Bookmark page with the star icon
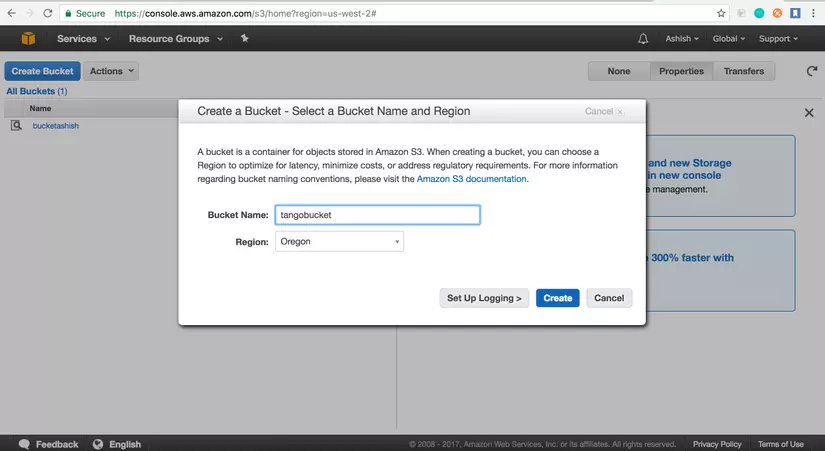 (721, 13)
